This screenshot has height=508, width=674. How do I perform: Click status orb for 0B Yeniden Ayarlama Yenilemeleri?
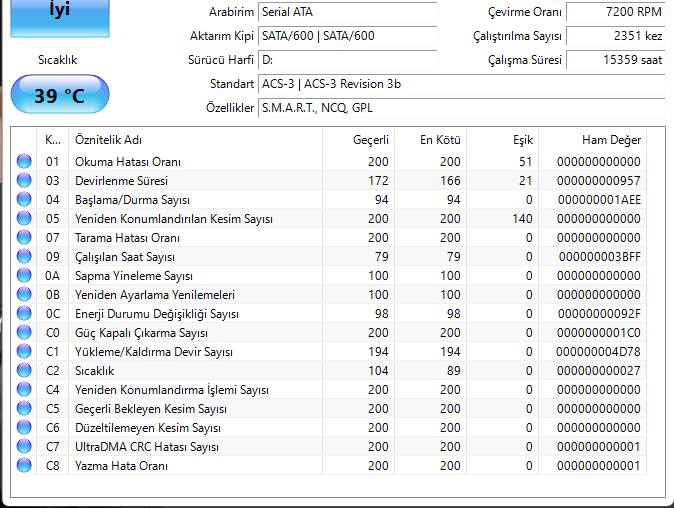pyautogui.click(x=24, y=294)
